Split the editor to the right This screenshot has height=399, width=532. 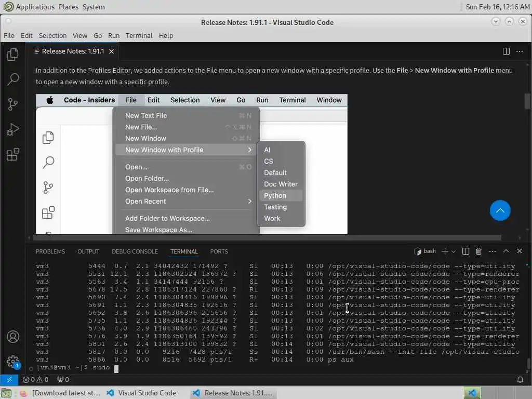[506, 51]
